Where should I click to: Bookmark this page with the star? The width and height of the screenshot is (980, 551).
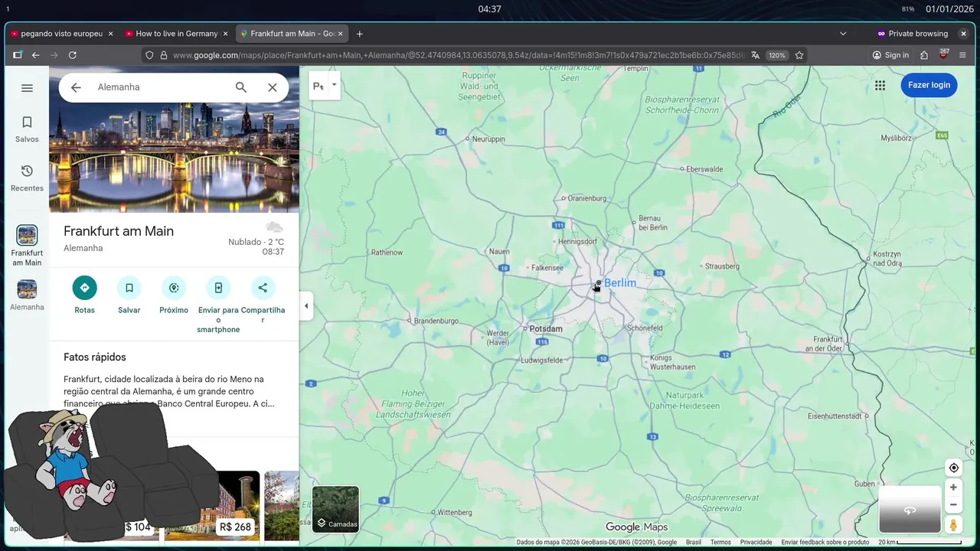pyautogui.click(x=799, y=55)
